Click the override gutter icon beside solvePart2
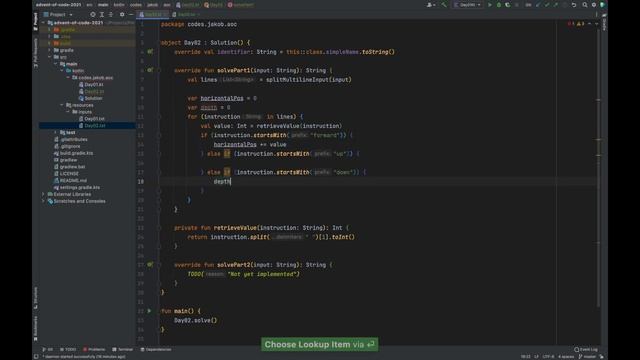Image resolution: width=640 pixels, height=360 pixels. pyautogui.click(x=150, y=265)
